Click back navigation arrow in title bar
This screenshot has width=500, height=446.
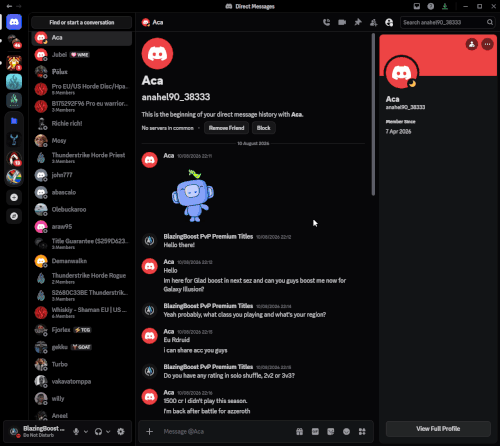tap(9, 6)
